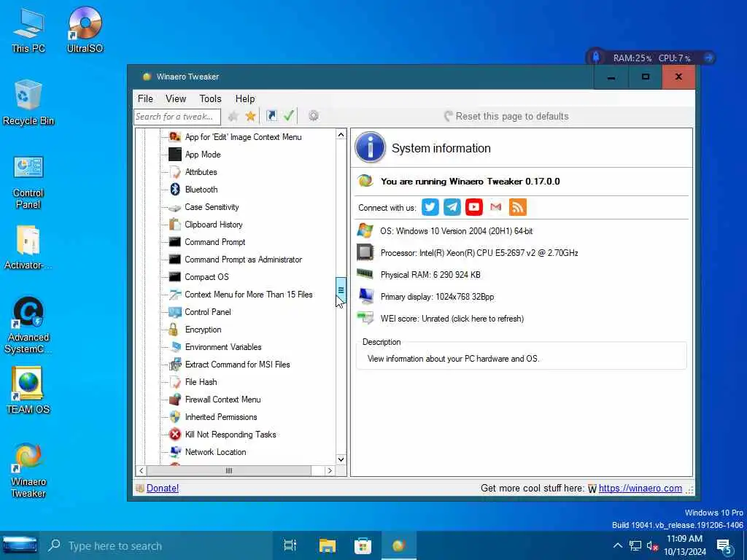Open the File menu
747x560 pixels.
click(145, 98)
